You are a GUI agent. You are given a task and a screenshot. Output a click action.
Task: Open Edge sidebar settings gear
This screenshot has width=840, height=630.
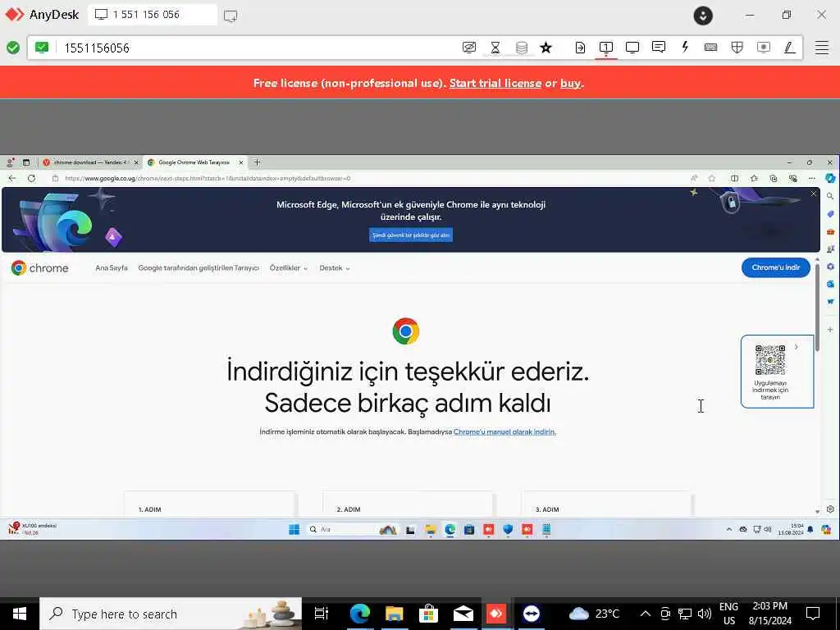830,509
